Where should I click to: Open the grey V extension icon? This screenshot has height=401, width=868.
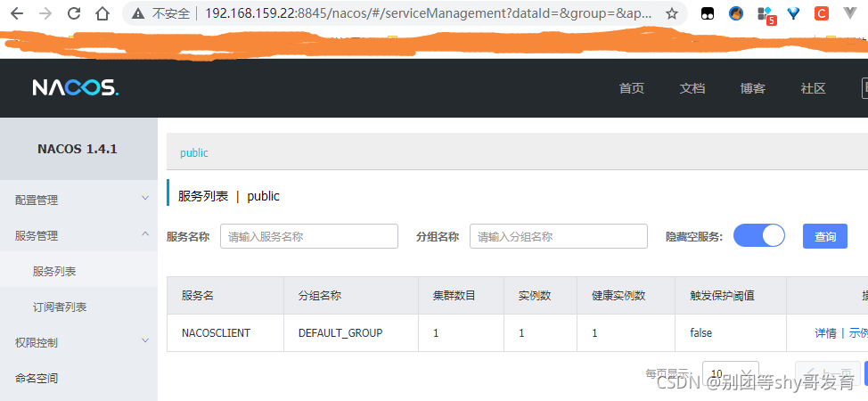[x=850, y=13]
